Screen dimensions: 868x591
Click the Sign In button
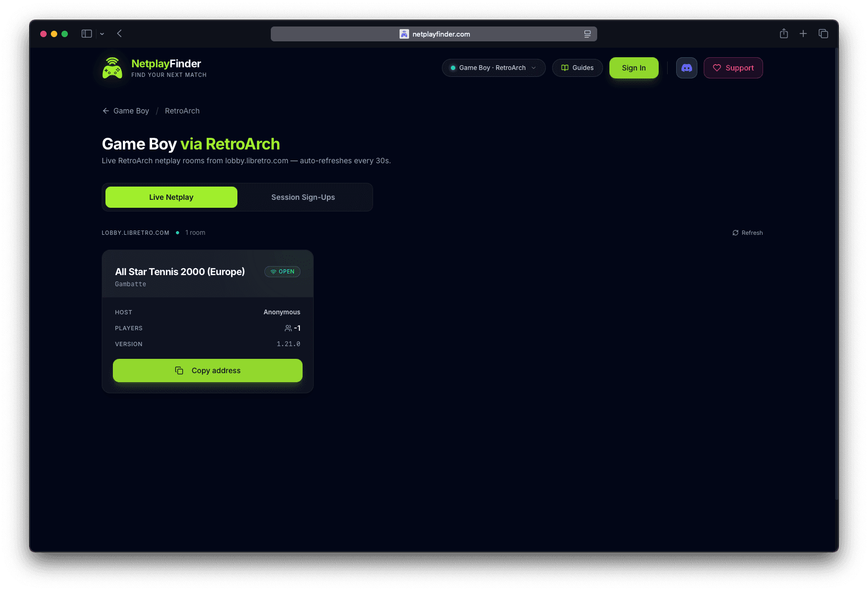click(x=634, y=68)
